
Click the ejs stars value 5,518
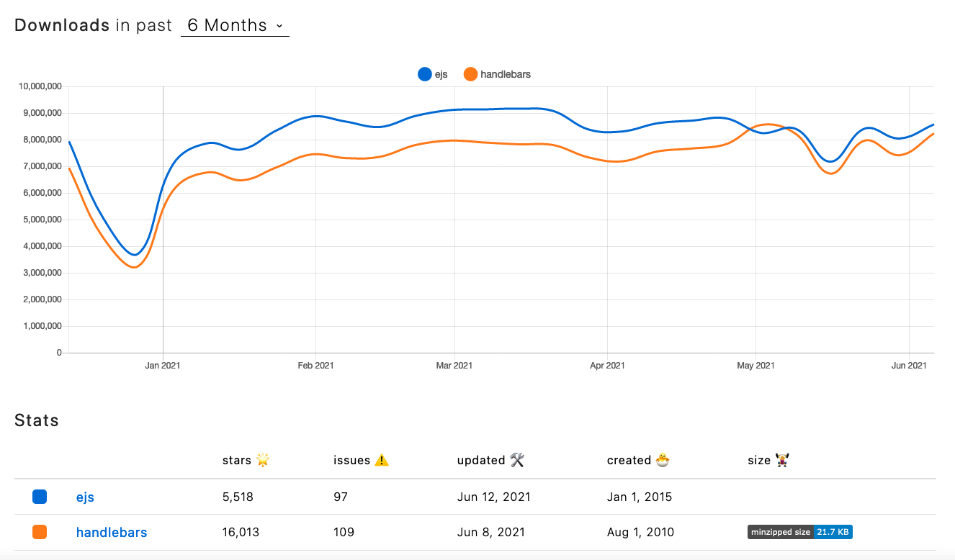(238, 497)
